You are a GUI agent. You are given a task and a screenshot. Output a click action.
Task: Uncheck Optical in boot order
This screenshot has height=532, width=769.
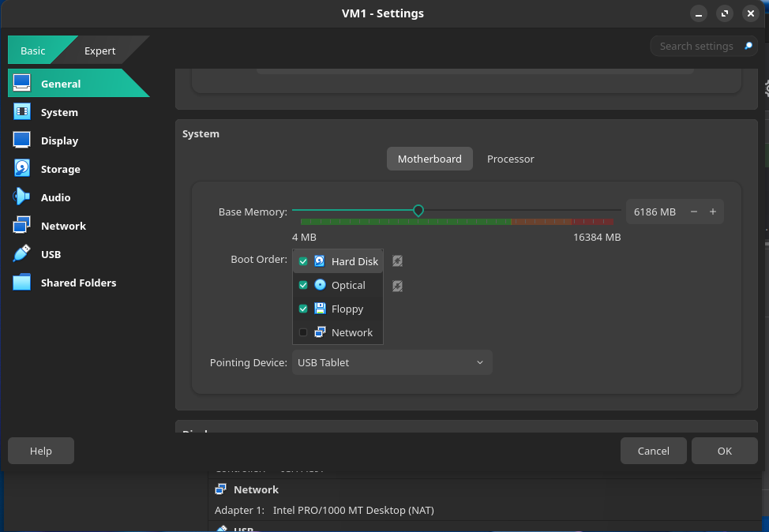tap(303, 285)
